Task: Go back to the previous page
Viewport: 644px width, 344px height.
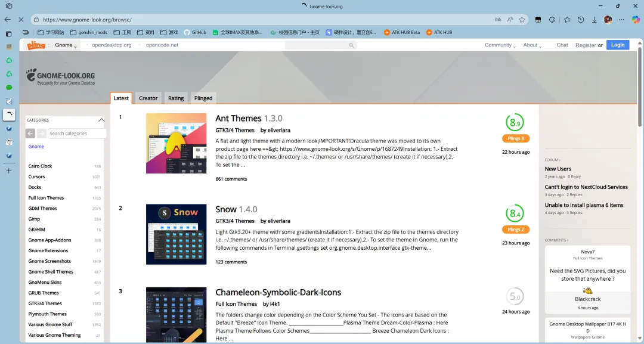Action: pos(8,19)
